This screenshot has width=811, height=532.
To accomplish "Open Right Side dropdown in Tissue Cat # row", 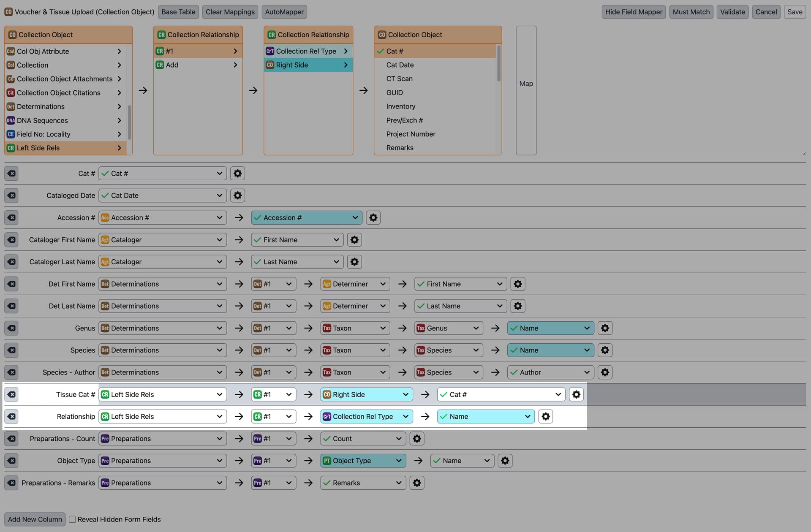I will coord(366,394).
